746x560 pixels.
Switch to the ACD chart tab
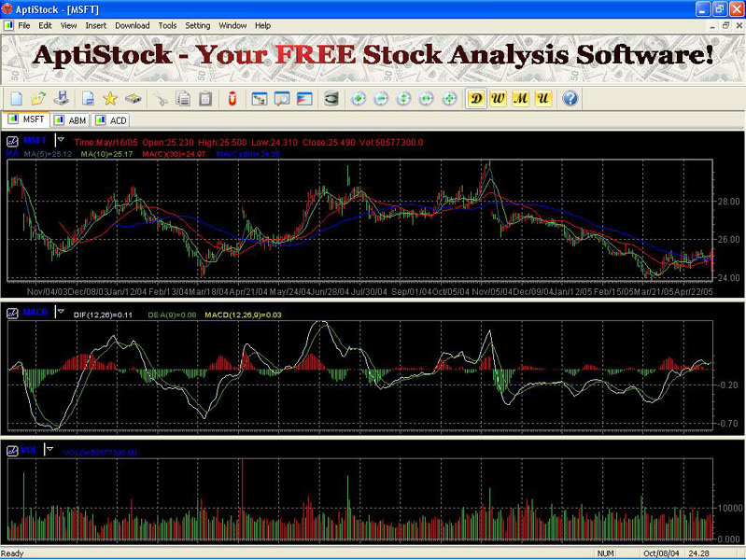tap(112, 120)
